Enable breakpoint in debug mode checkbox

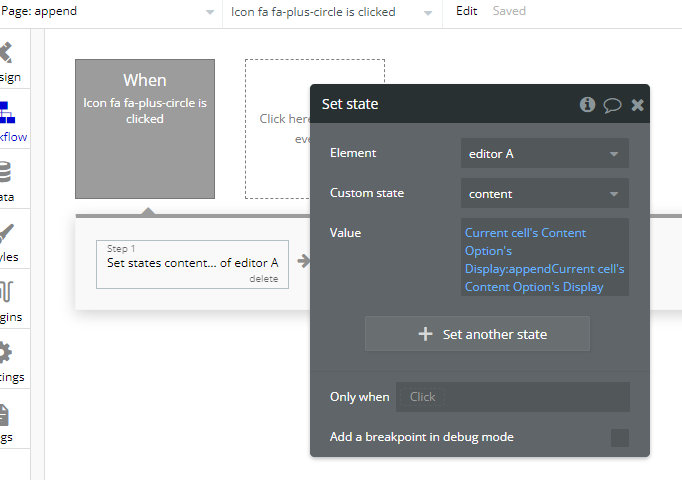[x=620, y=437]
